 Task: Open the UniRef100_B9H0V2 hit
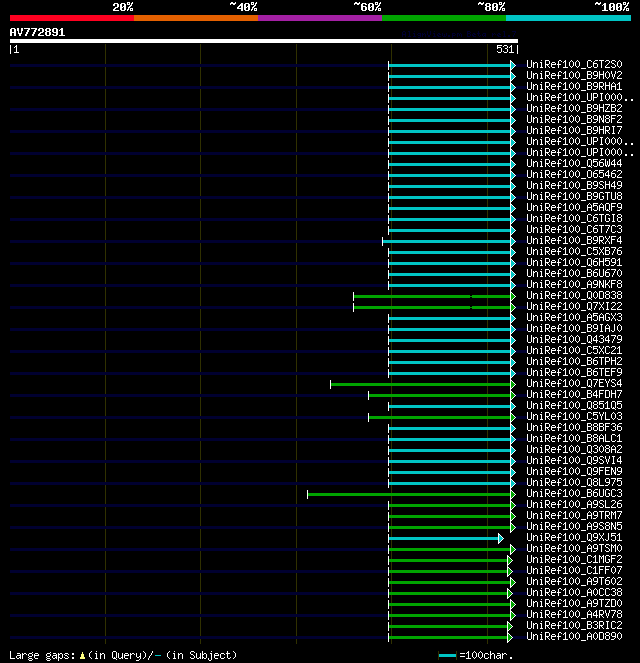click(x=574, y=75)
